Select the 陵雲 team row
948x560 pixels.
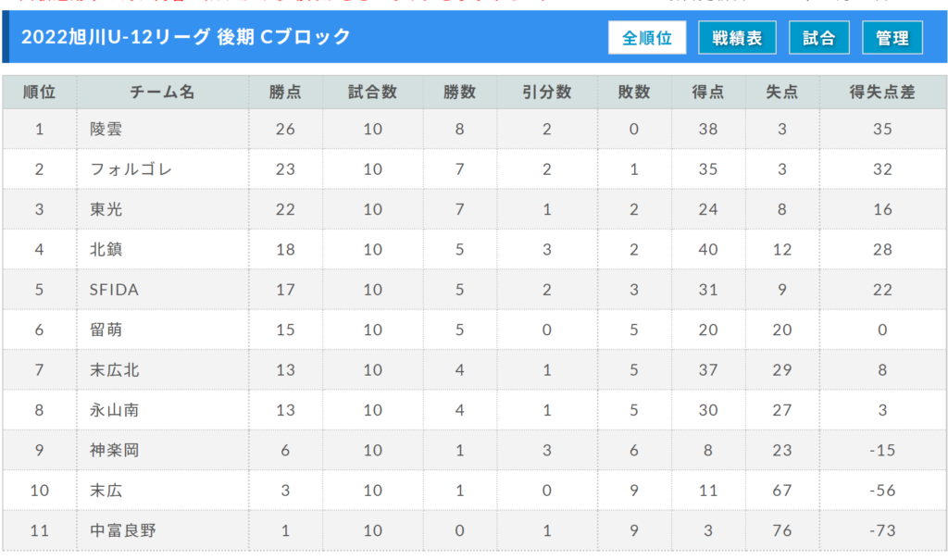[x=474, y=129]
